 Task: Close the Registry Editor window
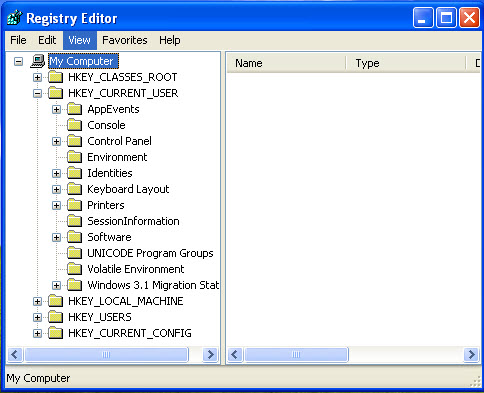pyautogui.click(x=469, y=17)
